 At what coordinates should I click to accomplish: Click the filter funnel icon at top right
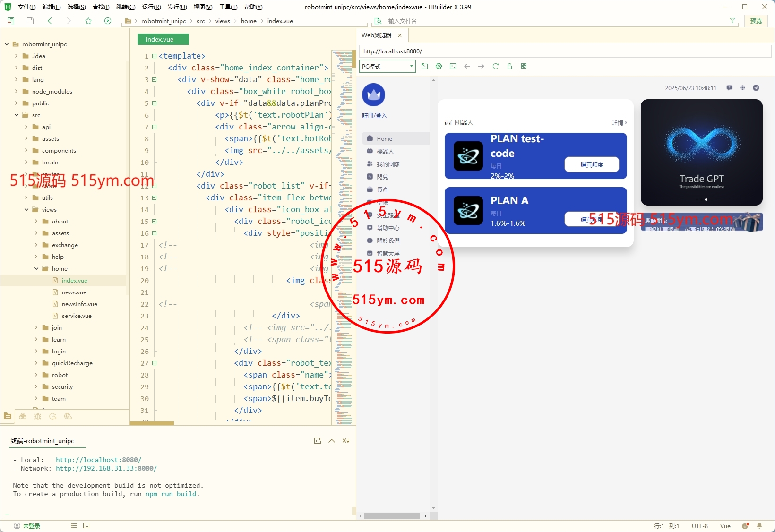point(732,21)
